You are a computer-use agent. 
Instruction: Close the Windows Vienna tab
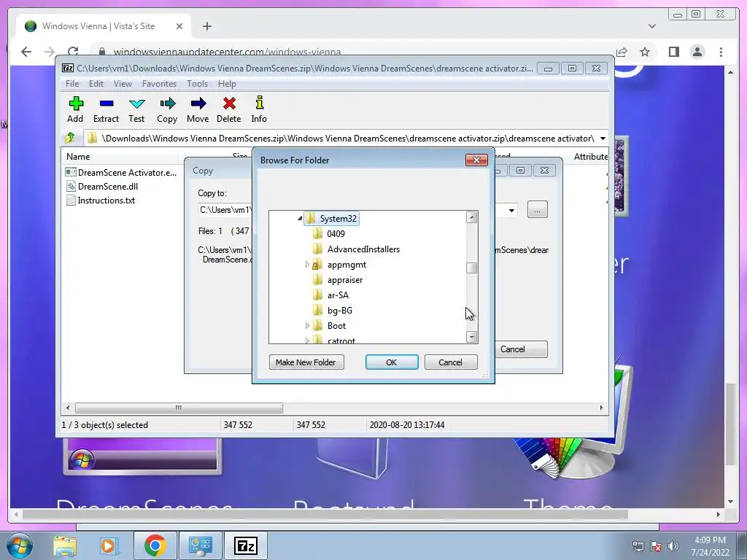[179, 26]
